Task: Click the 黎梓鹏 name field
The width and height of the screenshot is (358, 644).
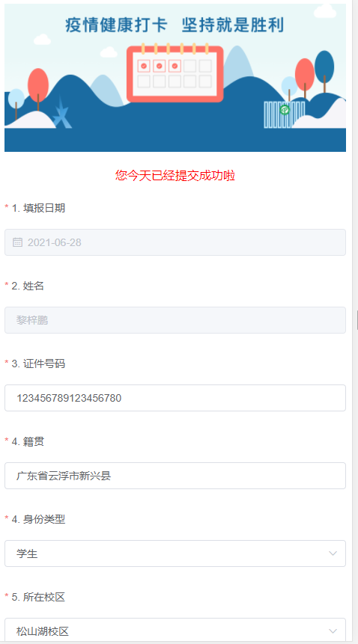Action: click(x=175, y=320)
